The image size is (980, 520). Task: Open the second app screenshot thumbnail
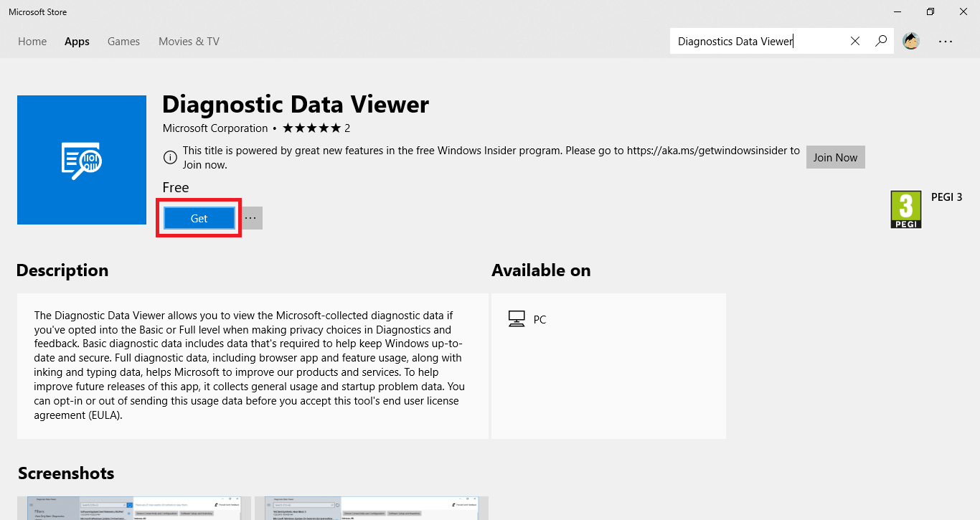(x=372, y=508)
